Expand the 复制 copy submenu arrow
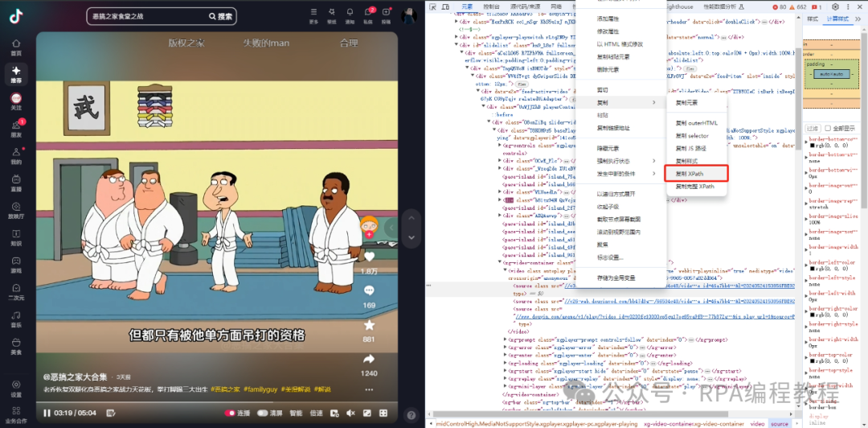Image resolution: width=868 pixels, height=428 pixels. 653,102
